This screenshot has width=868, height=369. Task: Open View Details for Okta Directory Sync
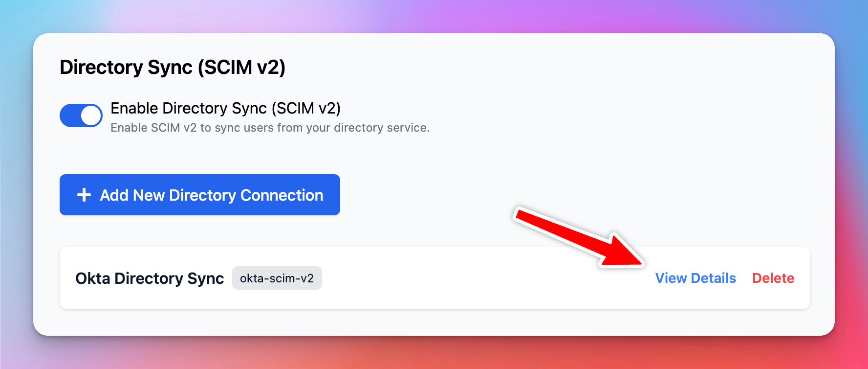[695, 278]
